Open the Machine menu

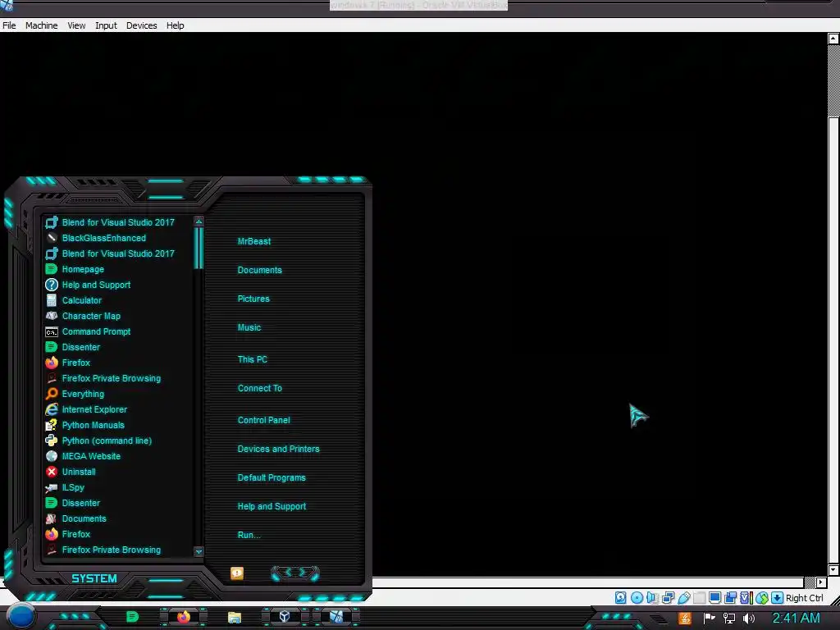pos(41,25)
